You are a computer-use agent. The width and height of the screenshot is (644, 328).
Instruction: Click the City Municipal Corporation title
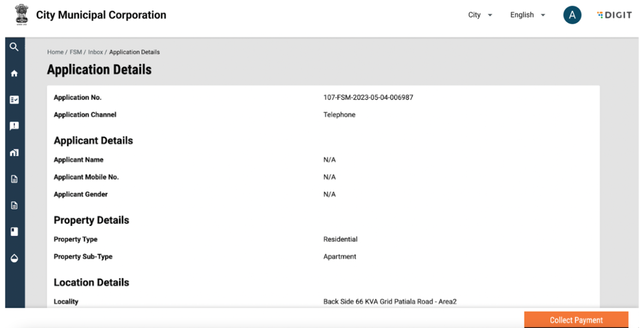point(101,15)
